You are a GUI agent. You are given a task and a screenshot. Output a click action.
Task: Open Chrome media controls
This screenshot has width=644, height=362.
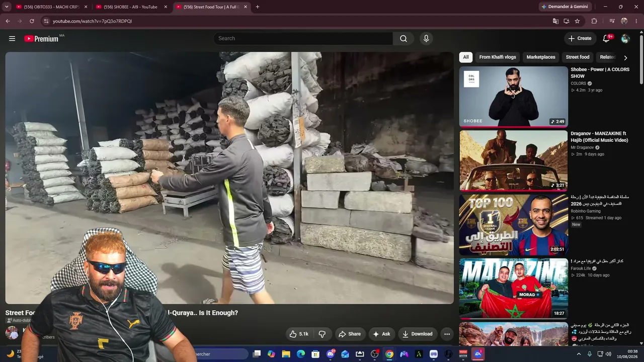[x=612, y=21]
